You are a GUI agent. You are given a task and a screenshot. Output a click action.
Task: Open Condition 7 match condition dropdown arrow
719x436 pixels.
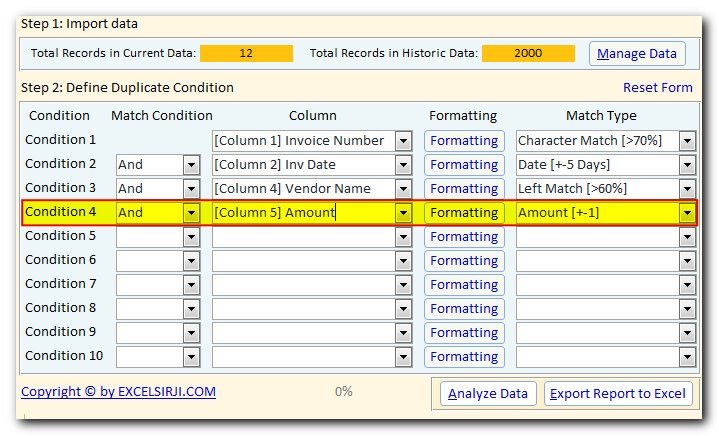pyautogui.click(x=192, y=285)
